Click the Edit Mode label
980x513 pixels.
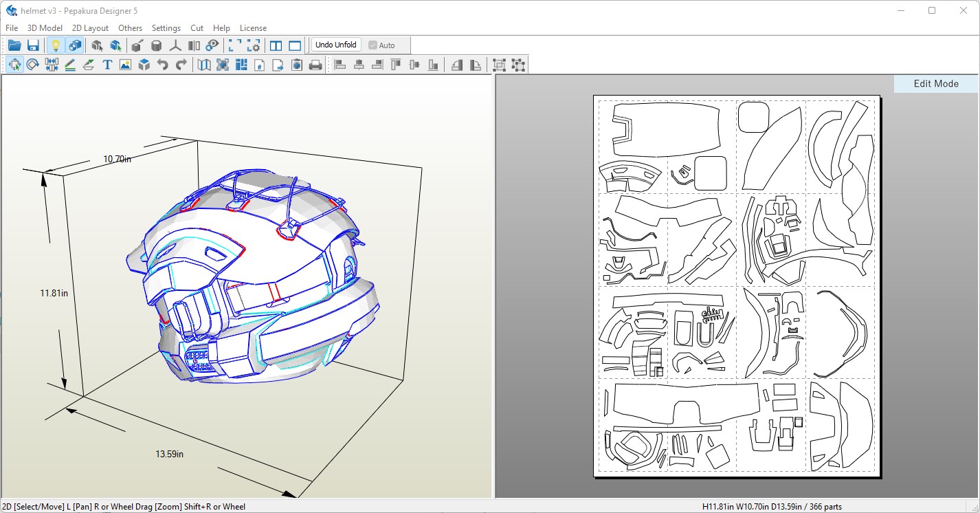click(x=936, y=84)
